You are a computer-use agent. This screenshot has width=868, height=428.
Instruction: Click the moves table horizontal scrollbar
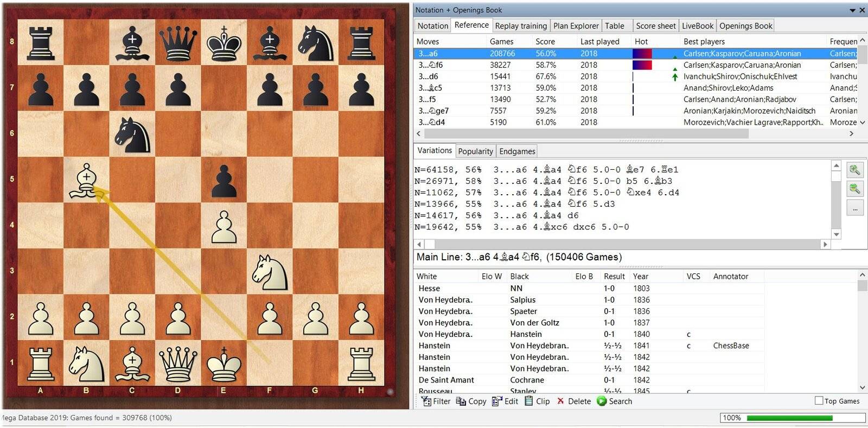[586, 133]
